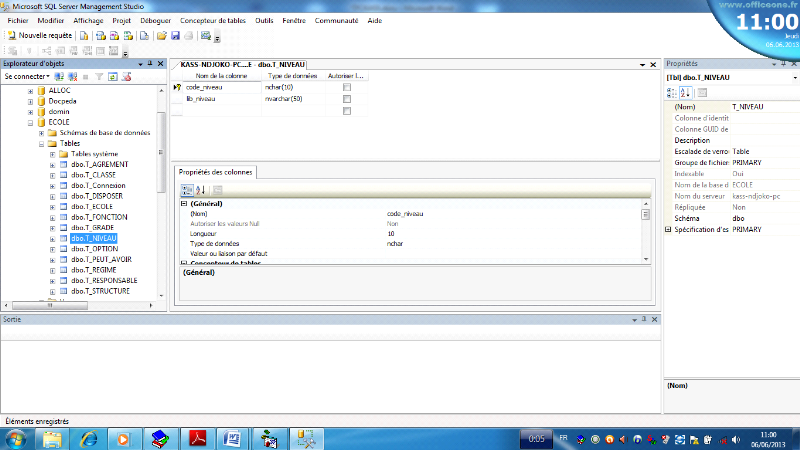
Task: Click the (Nom) value T_NIVEAU in Propriétés
Action: pyautogui.click(x=764, y=107)
